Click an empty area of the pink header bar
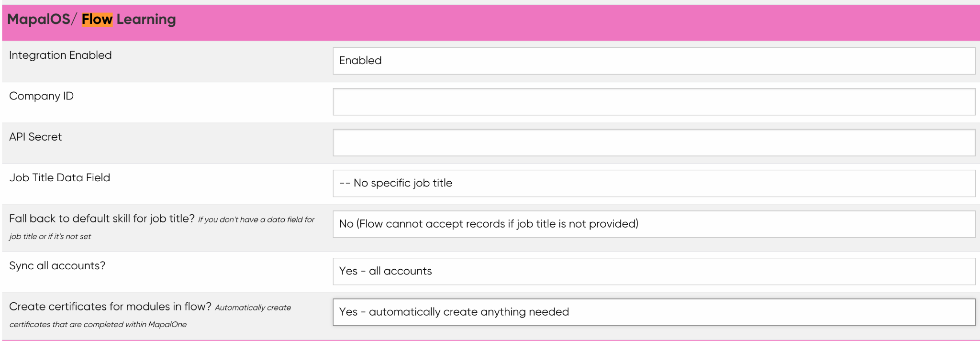The height and width of the screenshot is (341, 980). click(x=574, y=22)
